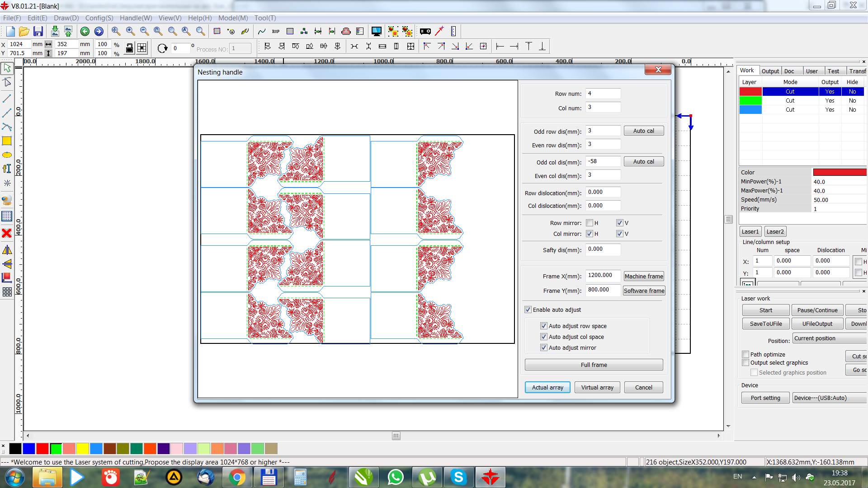The width and height of the screenshot is (868, 488).
Task: Click the horizontal mirror tool icon
Action: pos(7,250)
